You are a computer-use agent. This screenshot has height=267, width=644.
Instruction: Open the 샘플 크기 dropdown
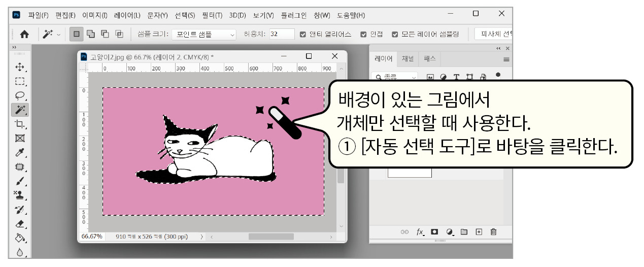point(204,35)
